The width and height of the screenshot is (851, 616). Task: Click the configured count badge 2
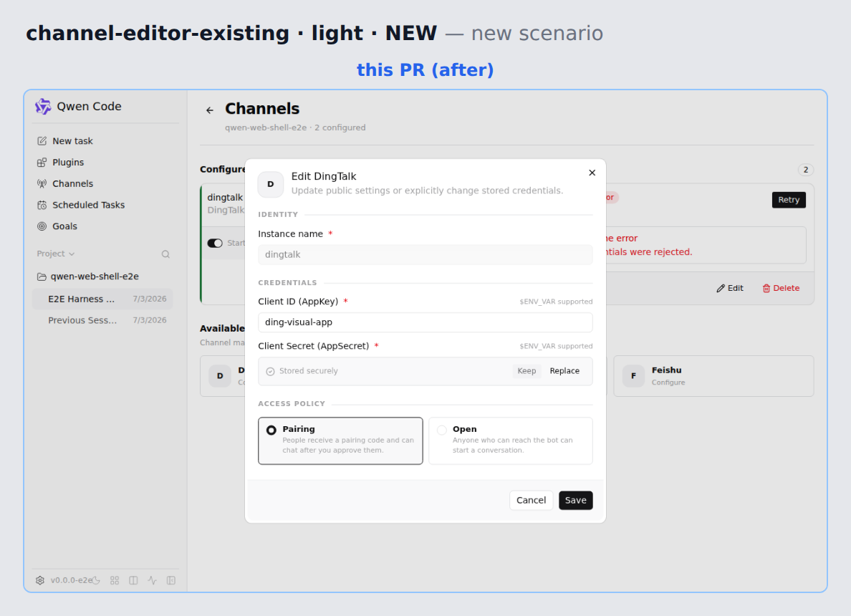(805, 170)
